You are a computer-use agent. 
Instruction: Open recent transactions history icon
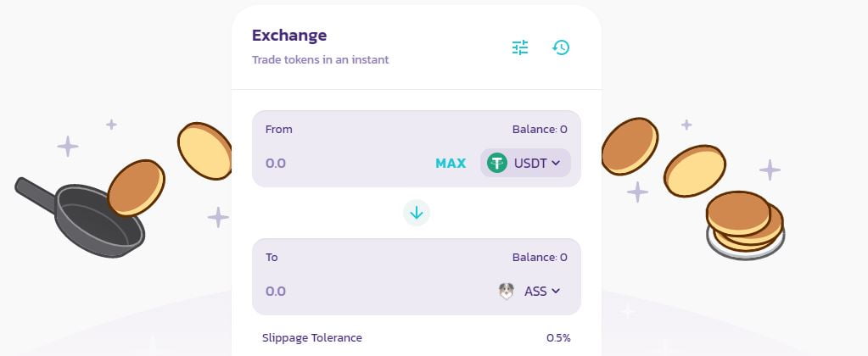pos(561,47)
